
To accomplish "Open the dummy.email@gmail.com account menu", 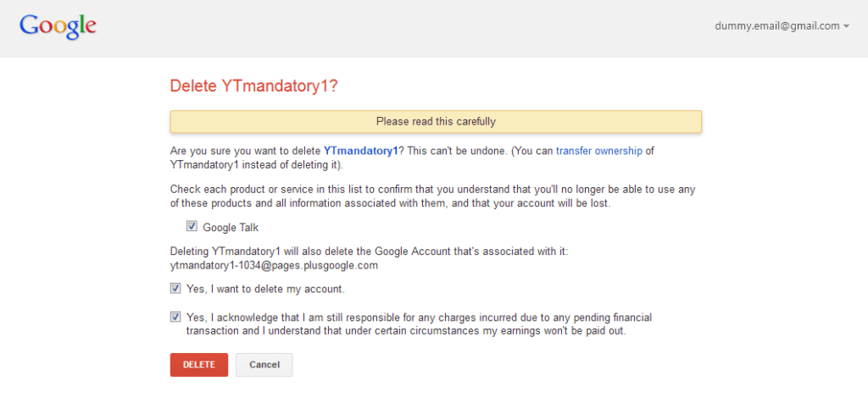I will tap(777, 26).
